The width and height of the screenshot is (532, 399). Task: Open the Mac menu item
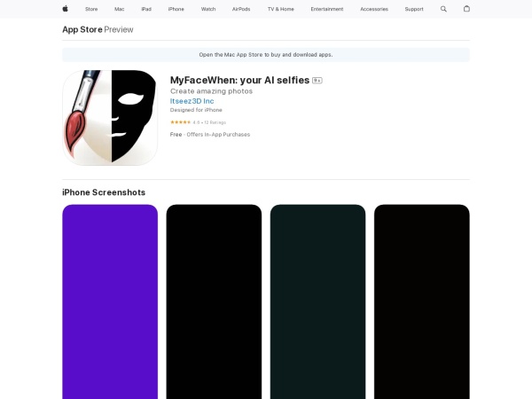click(119, 9)
